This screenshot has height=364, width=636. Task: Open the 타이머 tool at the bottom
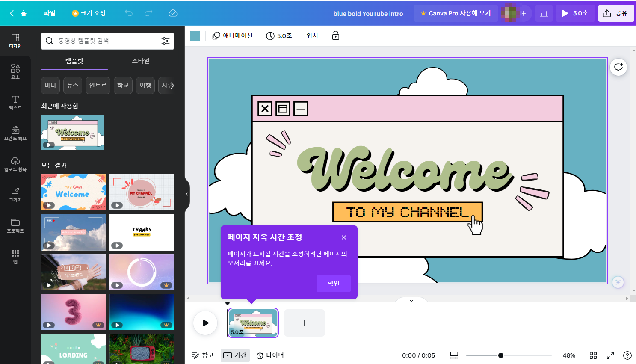tap(269, 355)
